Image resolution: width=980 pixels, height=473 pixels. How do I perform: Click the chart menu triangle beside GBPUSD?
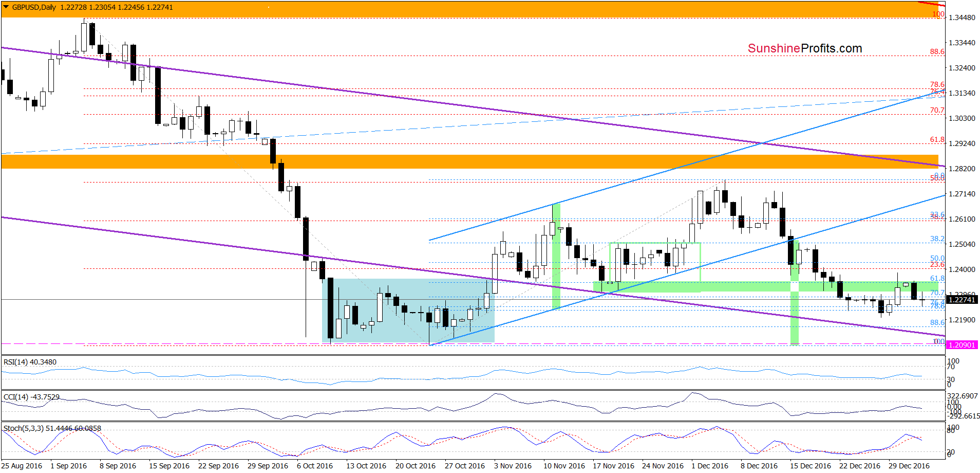(6, 7)
